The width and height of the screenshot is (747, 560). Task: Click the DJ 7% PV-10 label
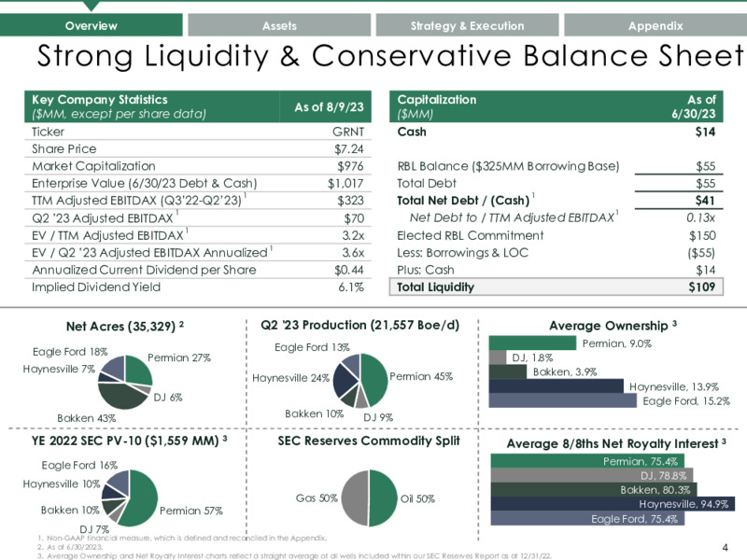click(94, 529)
